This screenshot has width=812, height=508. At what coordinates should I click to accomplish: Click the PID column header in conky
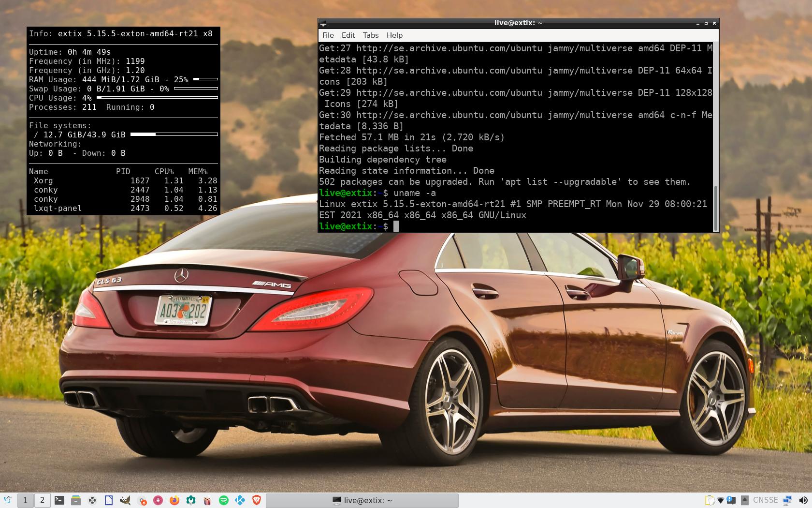coord(123,171)
